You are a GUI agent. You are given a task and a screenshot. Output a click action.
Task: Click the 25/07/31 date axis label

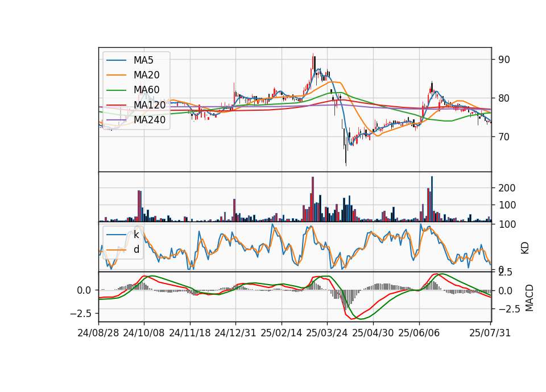pos(490,333)
